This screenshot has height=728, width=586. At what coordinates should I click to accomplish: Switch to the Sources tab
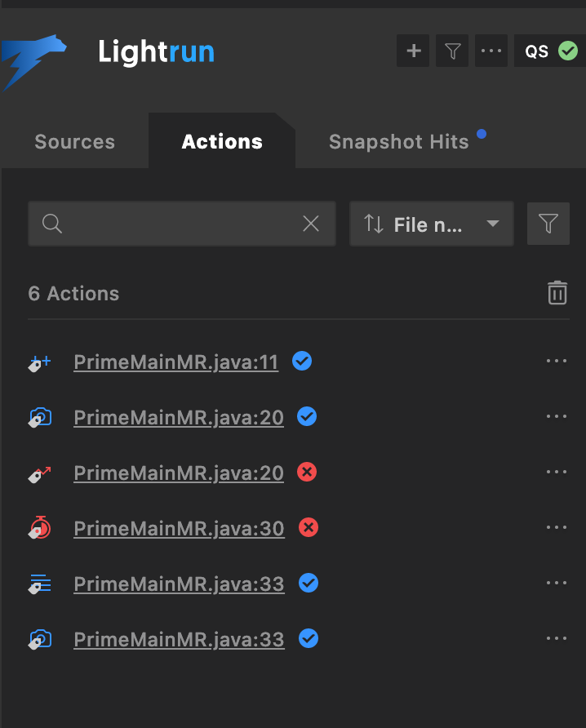[74, 141]
